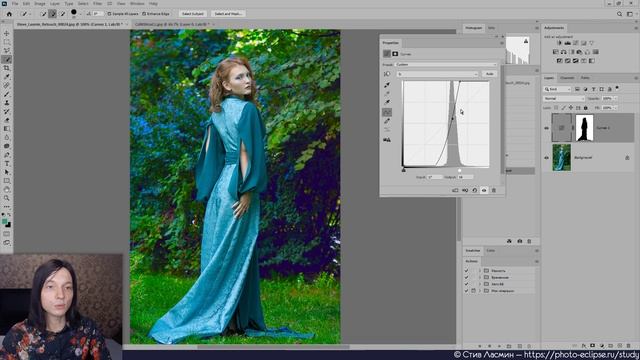Reset Curves to adjustment defaults
Screen dimensions: 640x360
[x=474, y=190]
